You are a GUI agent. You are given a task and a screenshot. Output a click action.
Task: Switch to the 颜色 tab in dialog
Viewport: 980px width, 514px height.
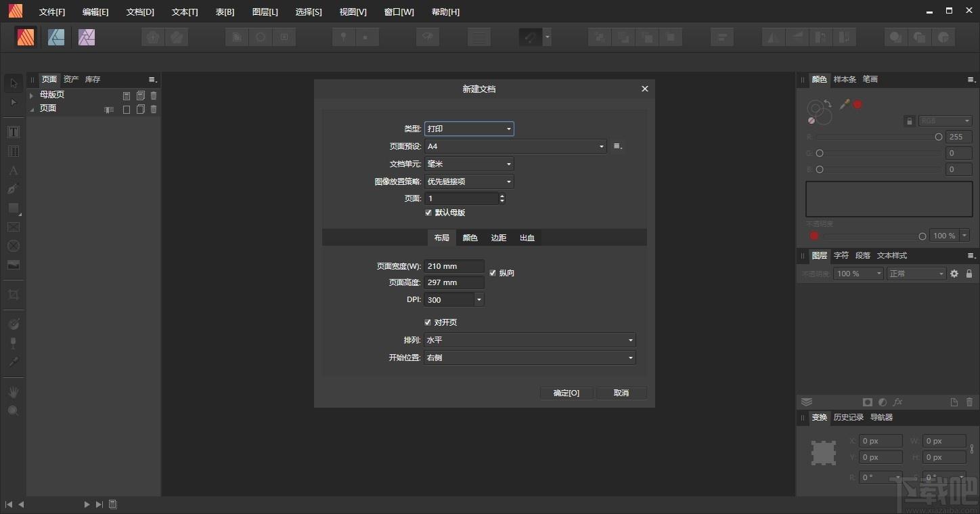pyautogui.click(x=470, y=238)
